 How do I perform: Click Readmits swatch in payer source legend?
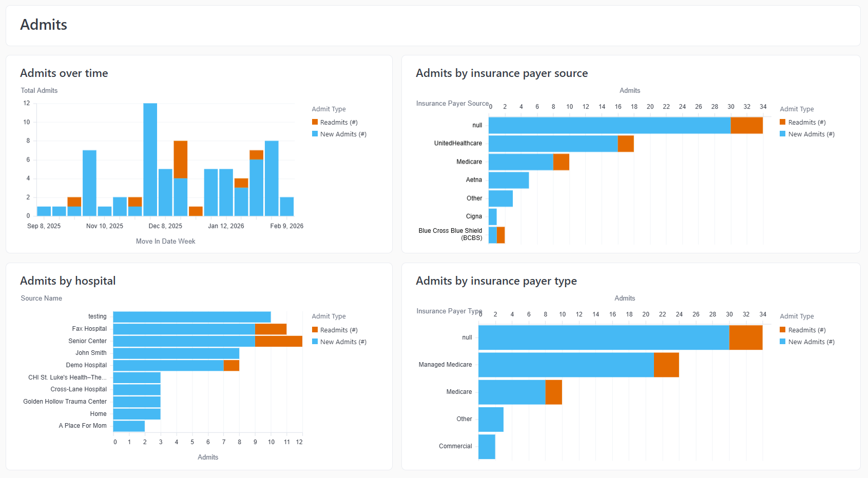[783, 122]
